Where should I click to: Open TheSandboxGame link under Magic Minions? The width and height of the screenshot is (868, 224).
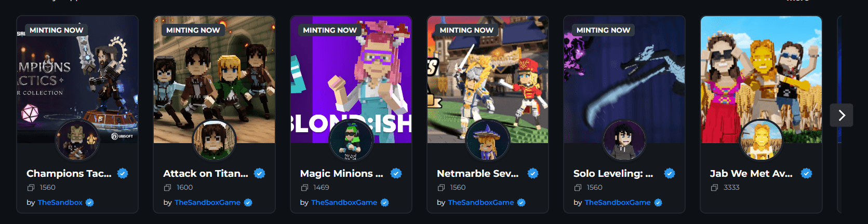(x=344, y=203)
